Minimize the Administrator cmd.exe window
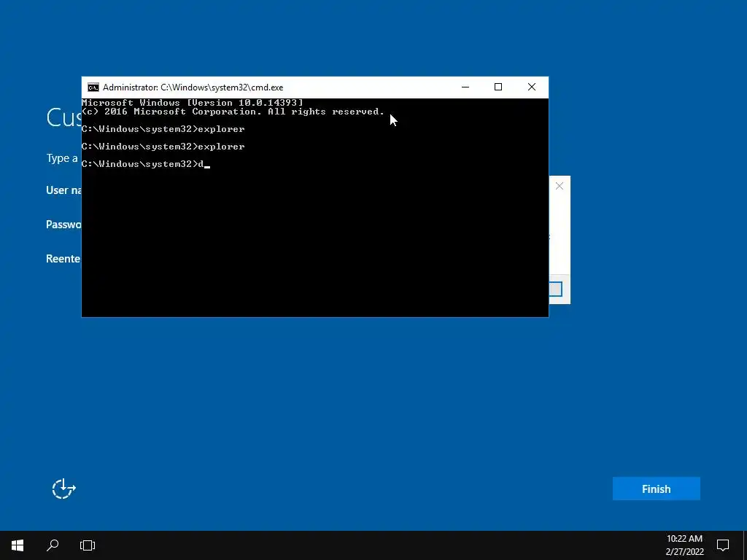The image size is (747, 560). coord(465,87)
